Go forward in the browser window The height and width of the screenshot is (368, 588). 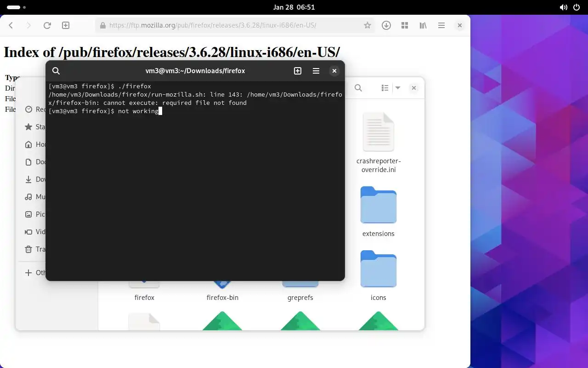point(29,26)
